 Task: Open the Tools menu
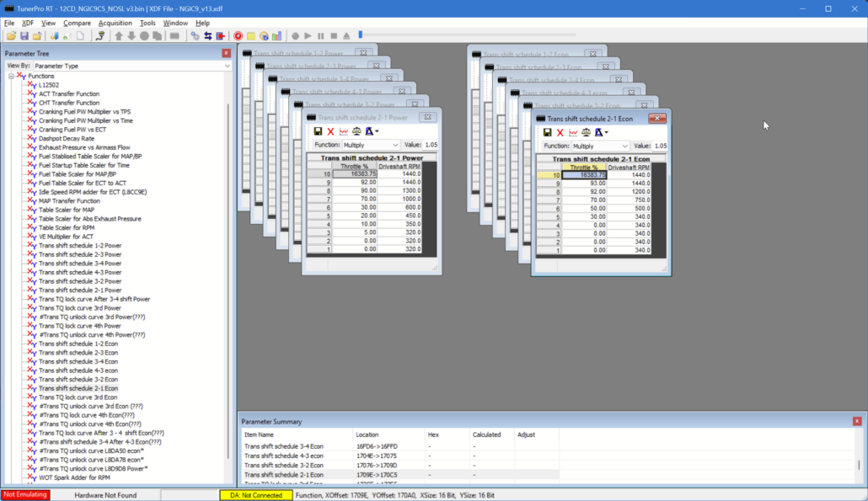pyautogui.click(x=147, y=24)
